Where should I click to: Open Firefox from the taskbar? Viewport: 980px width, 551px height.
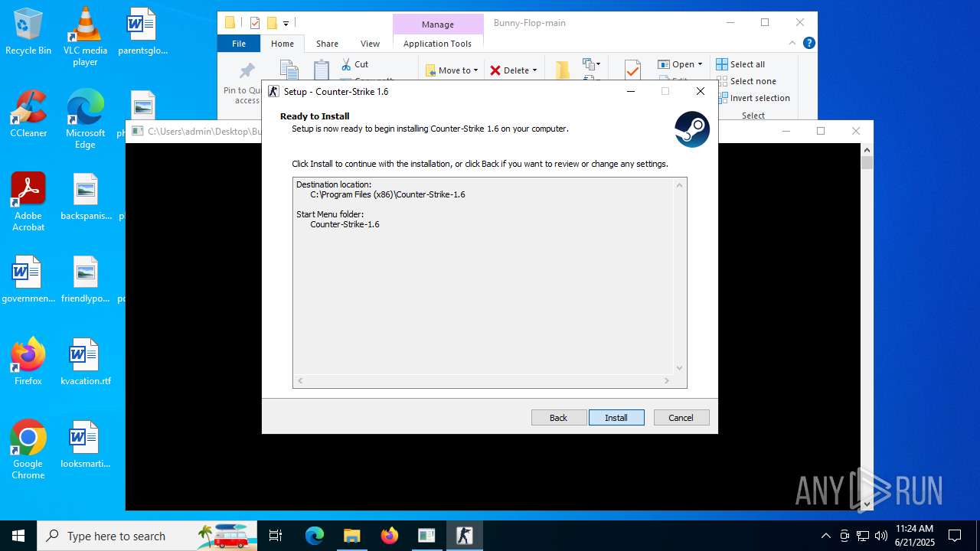[x=389, y=536]
